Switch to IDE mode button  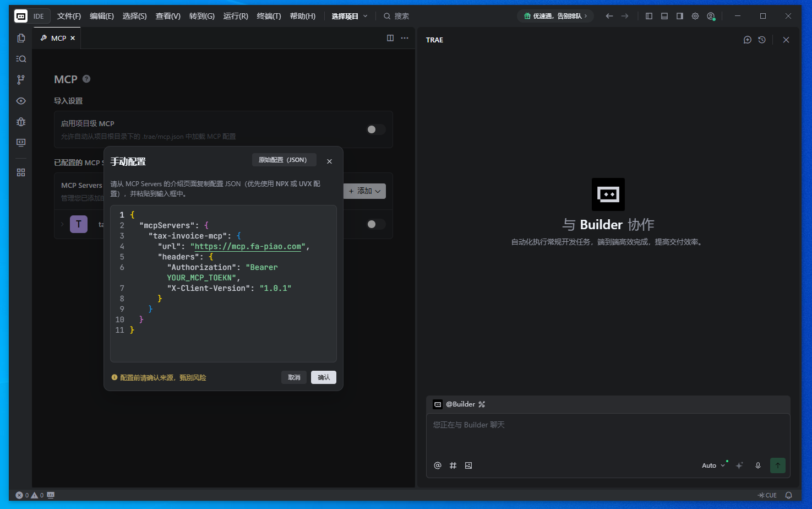[x=39, y=16]
